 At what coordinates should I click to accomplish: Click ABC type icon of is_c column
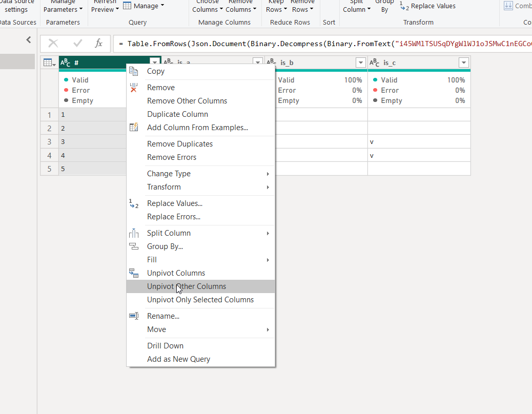pos(375,63)
